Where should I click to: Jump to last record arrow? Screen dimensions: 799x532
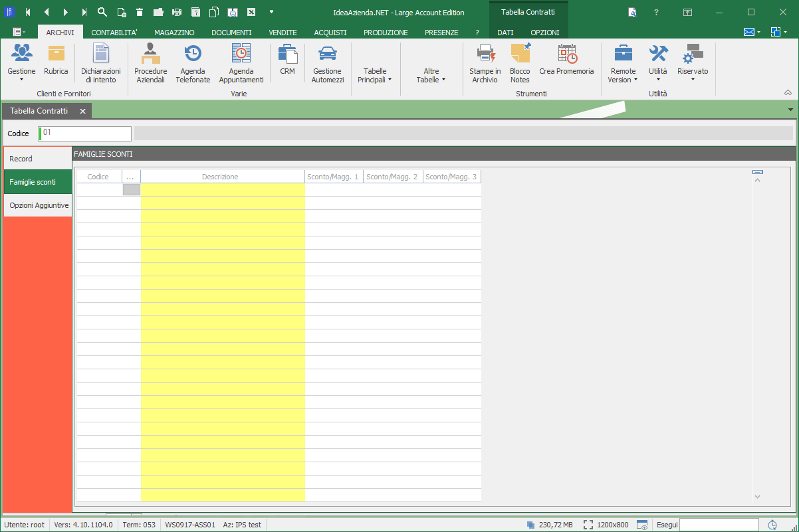84,12
